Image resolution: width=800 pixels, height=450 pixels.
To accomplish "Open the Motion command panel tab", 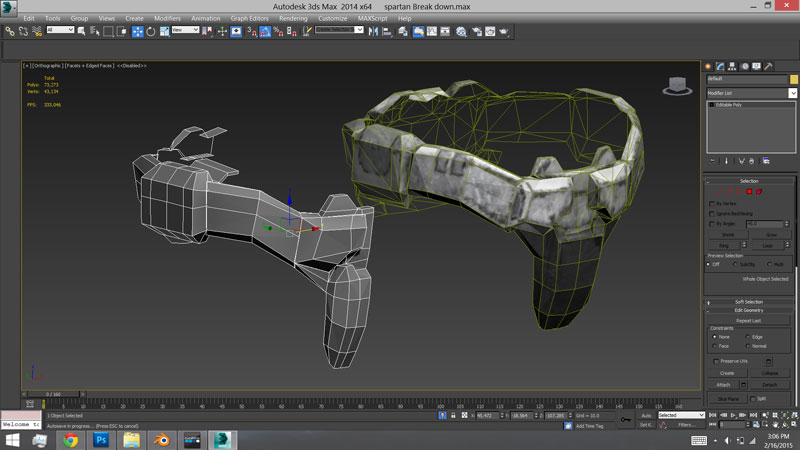I will [745, 66].
